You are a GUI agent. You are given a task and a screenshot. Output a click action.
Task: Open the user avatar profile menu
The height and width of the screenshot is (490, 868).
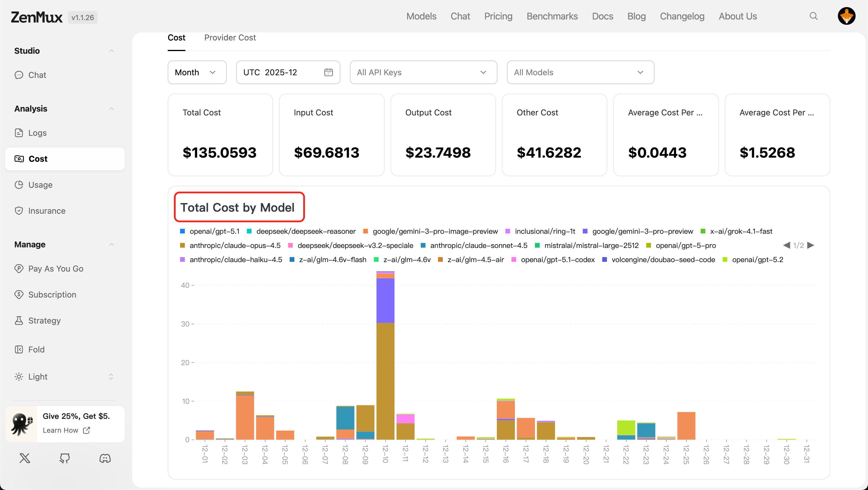click(x=846, y=16)
